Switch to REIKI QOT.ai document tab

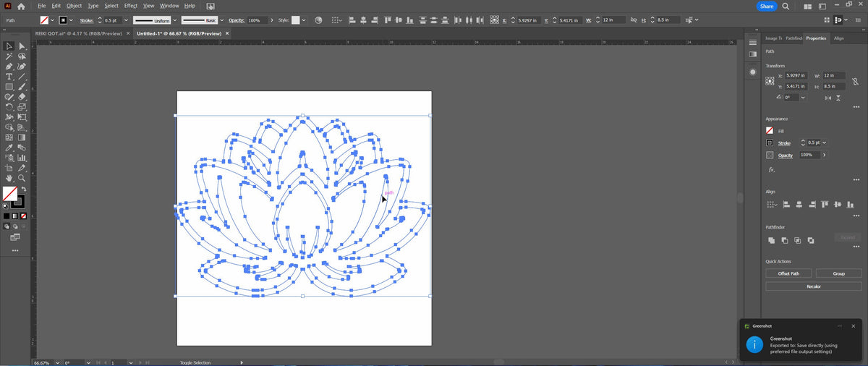point(80,33)
